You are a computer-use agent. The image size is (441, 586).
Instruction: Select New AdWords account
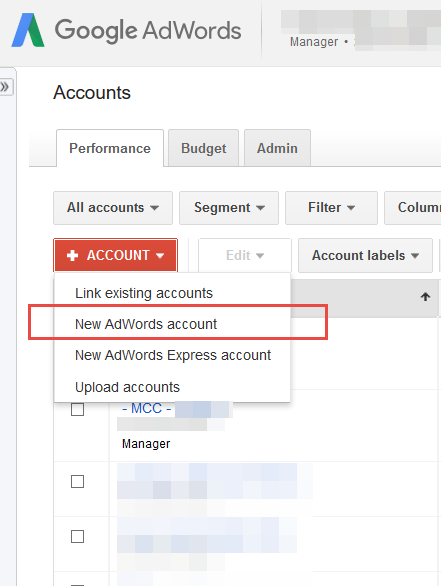172,324
